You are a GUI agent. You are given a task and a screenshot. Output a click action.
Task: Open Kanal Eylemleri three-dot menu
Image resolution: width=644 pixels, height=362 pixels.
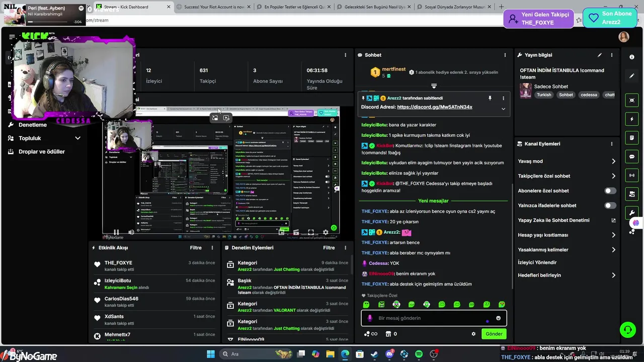click(612, 144)
